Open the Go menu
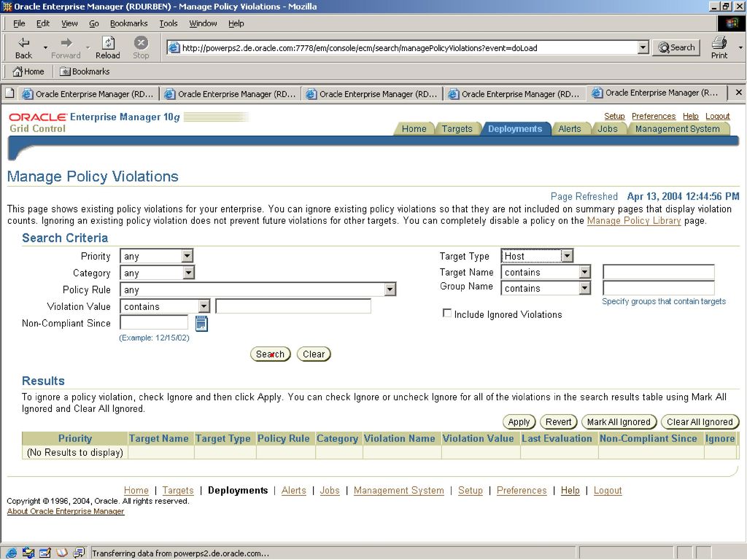 pyautogui.click(x=94, y=23)
